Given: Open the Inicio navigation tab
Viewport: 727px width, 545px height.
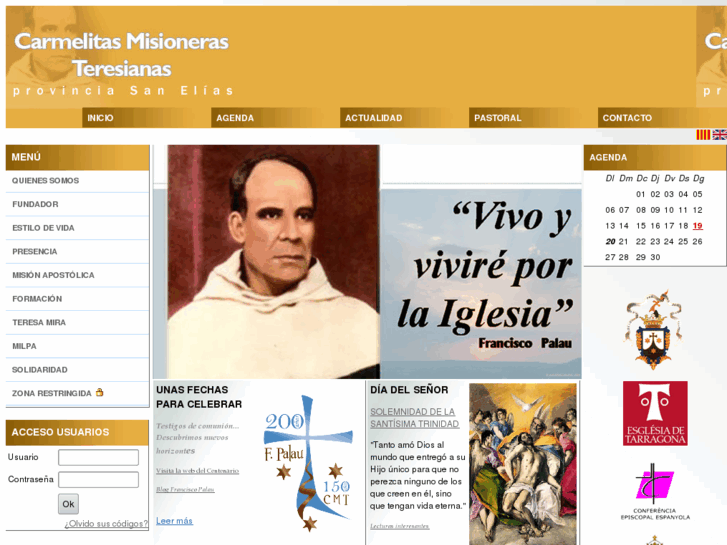Looking at the screenshot, I should click(x=100, y=118).
